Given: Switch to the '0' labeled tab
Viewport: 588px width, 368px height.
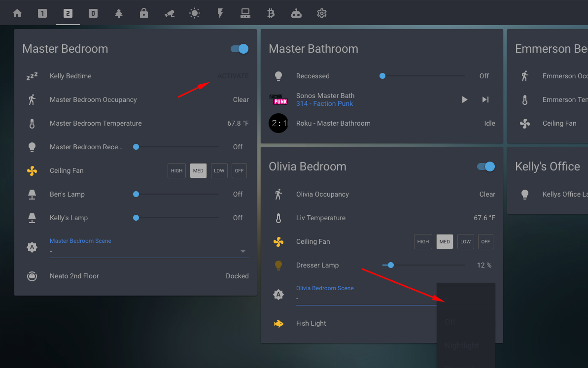Looking at the screenshot, I should point(93,13).
